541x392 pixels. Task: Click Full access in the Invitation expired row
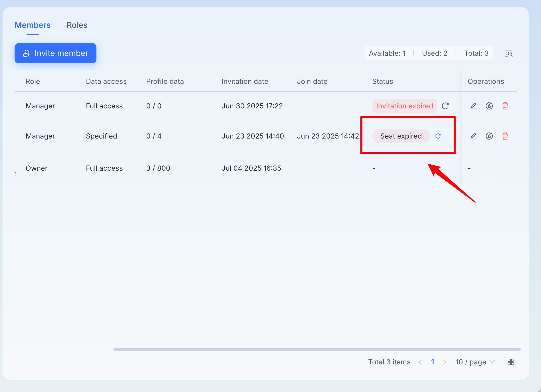104,106
